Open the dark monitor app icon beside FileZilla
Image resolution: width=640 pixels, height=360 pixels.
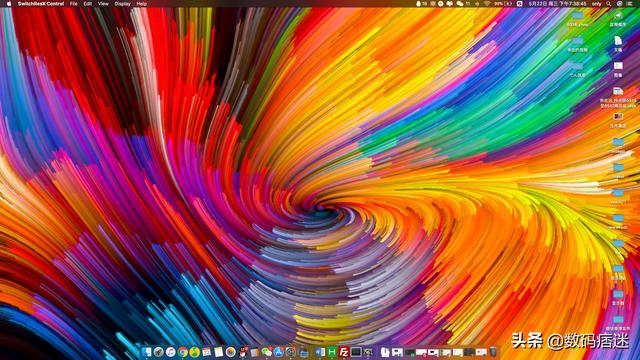coord(356,352)
